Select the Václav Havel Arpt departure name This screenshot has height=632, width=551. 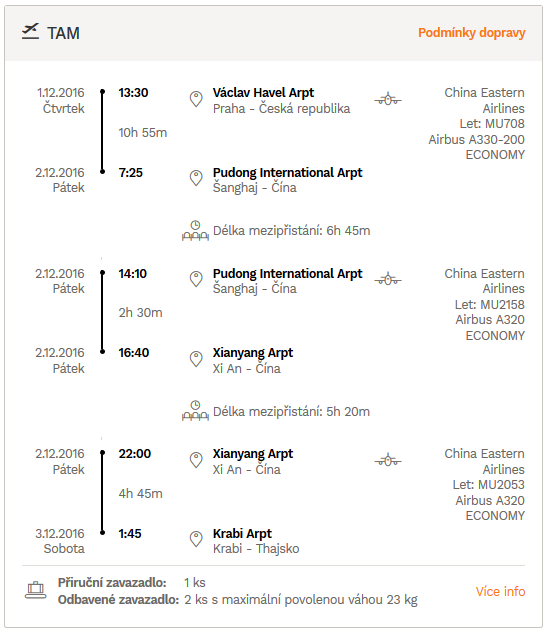click(263, 93)
